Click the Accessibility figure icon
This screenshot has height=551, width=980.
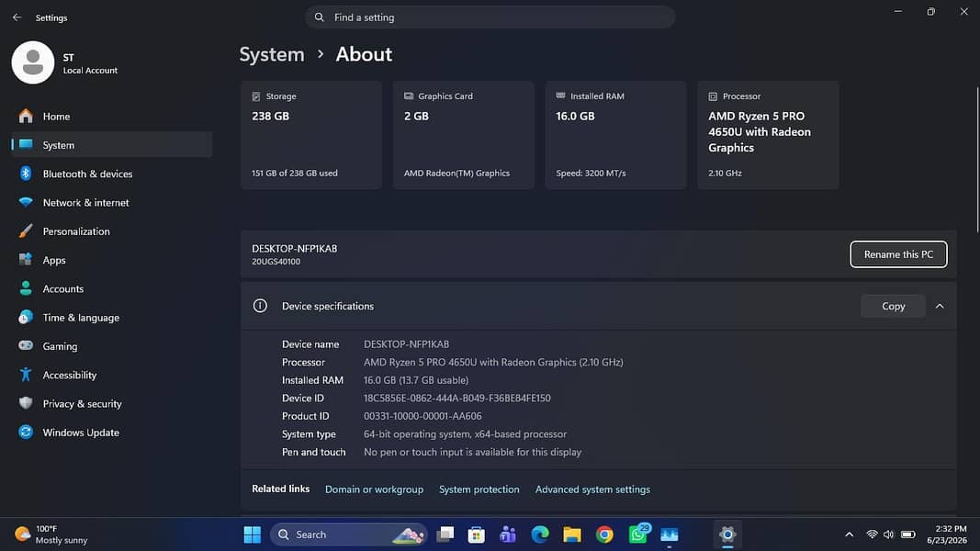(26, 374)
